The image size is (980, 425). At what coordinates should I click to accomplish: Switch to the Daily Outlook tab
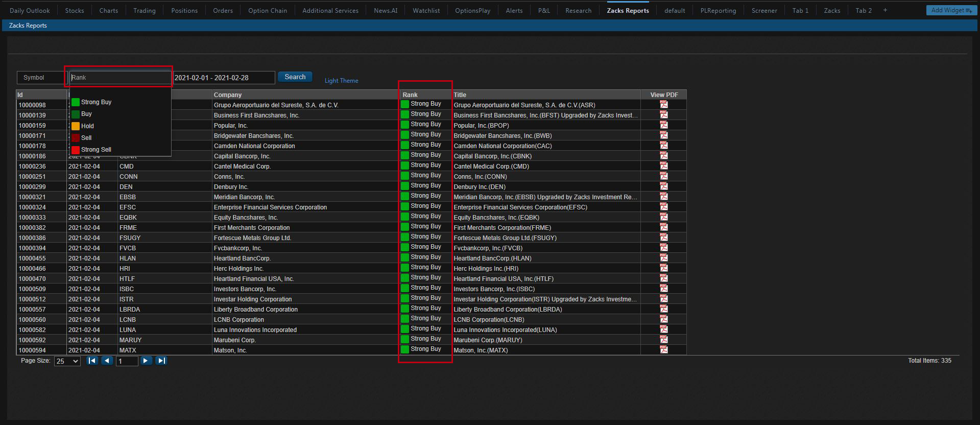[30, 10]
